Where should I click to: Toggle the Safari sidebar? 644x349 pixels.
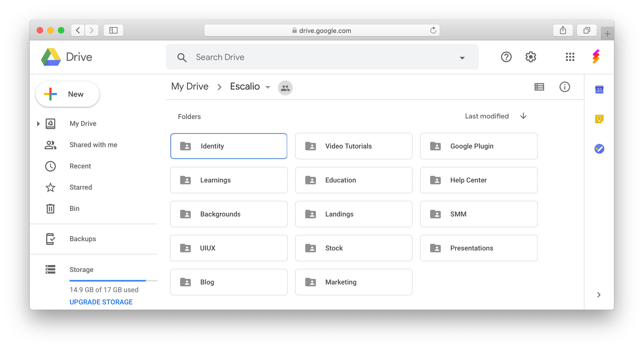tap(113, 30)
